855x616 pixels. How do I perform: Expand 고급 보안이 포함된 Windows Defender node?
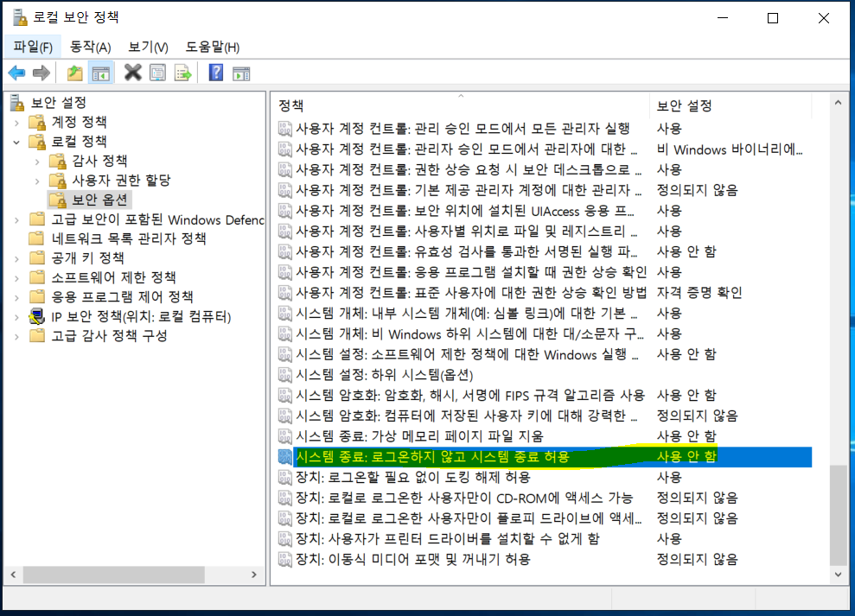click(17, 220)
